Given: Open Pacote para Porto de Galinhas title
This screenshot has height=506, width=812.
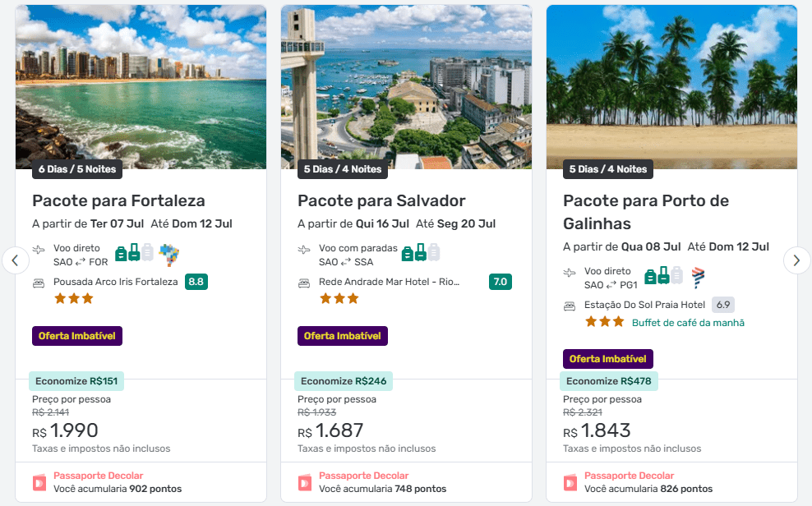Looking at the screenshot, I should (646, 212).
